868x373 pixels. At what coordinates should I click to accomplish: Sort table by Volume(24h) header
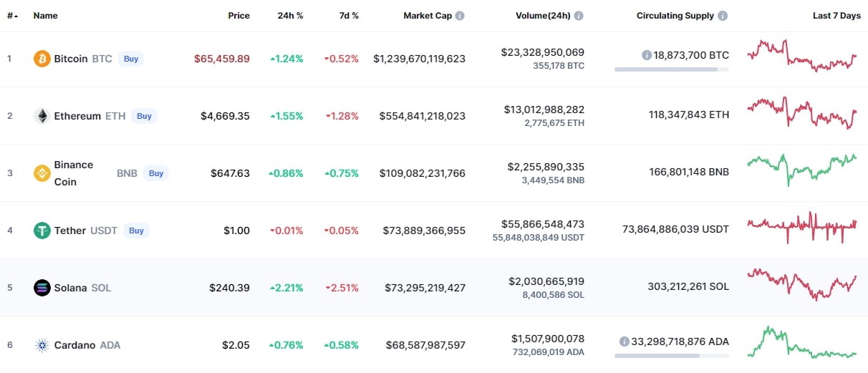tap(543, 16)
